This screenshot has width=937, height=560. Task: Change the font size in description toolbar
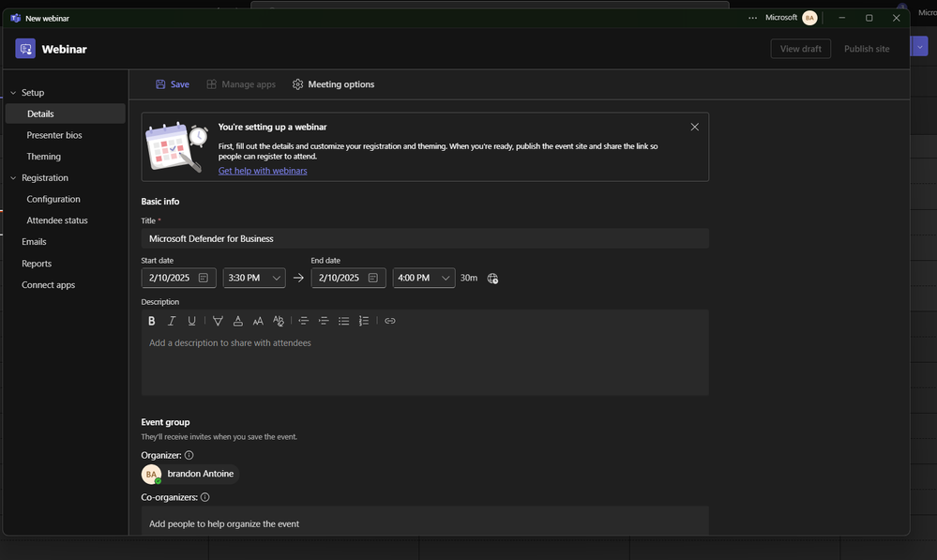coord(258,321)
